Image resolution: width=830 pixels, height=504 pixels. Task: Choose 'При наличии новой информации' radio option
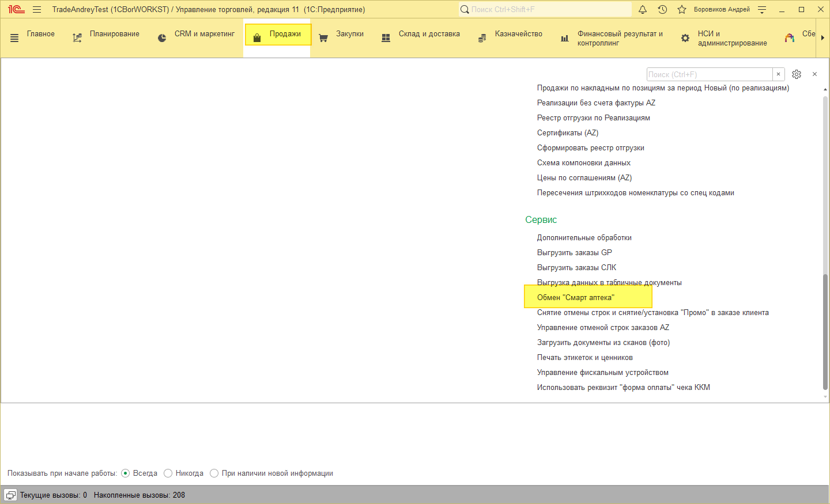click(x=214, y=473)
